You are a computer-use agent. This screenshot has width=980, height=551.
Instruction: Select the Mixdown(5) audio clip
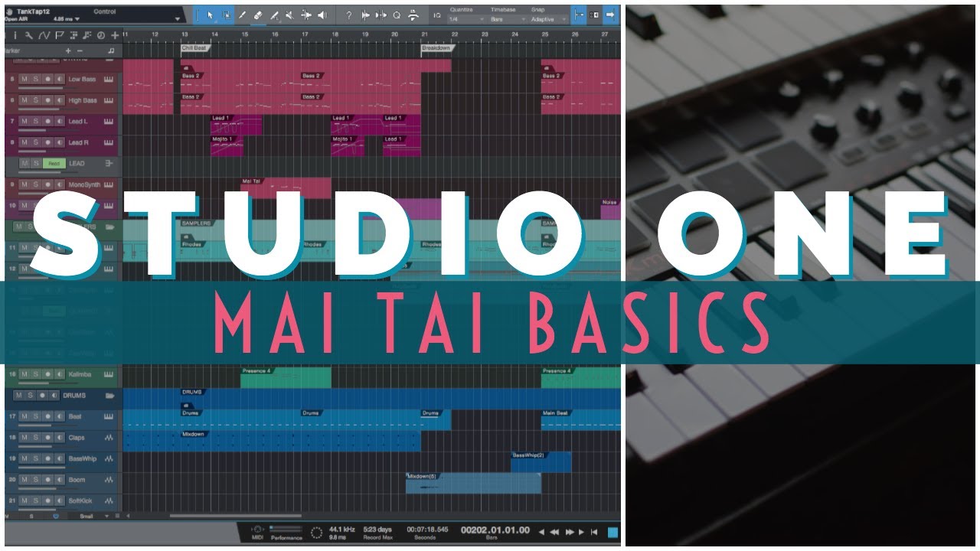(473, 483)
